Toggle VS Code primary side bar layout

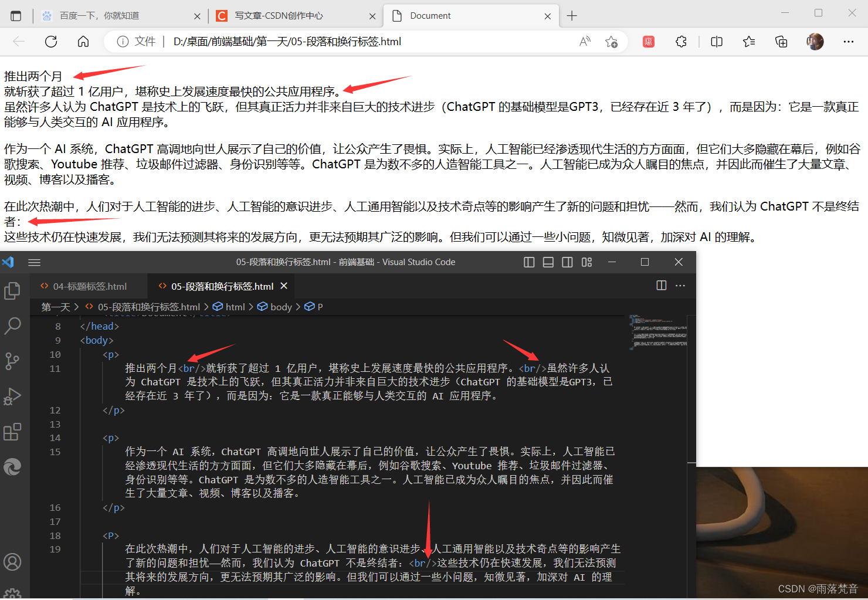tap(529, 262)
